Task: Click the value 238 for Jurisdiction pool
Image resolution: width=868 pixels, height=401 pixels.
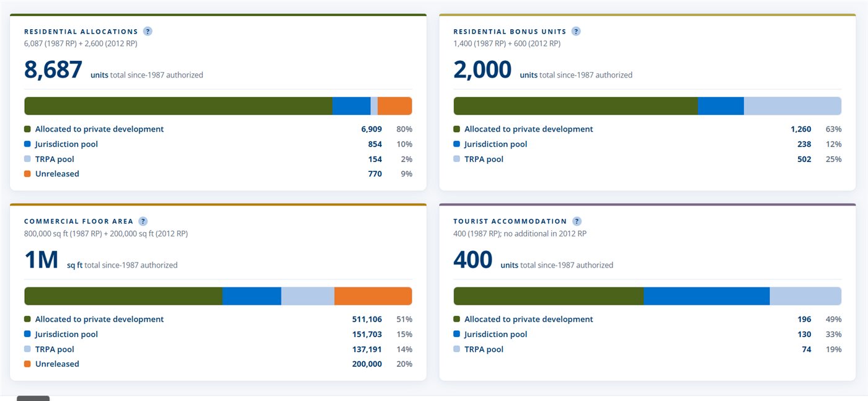Action: click(x=804, y=144)
